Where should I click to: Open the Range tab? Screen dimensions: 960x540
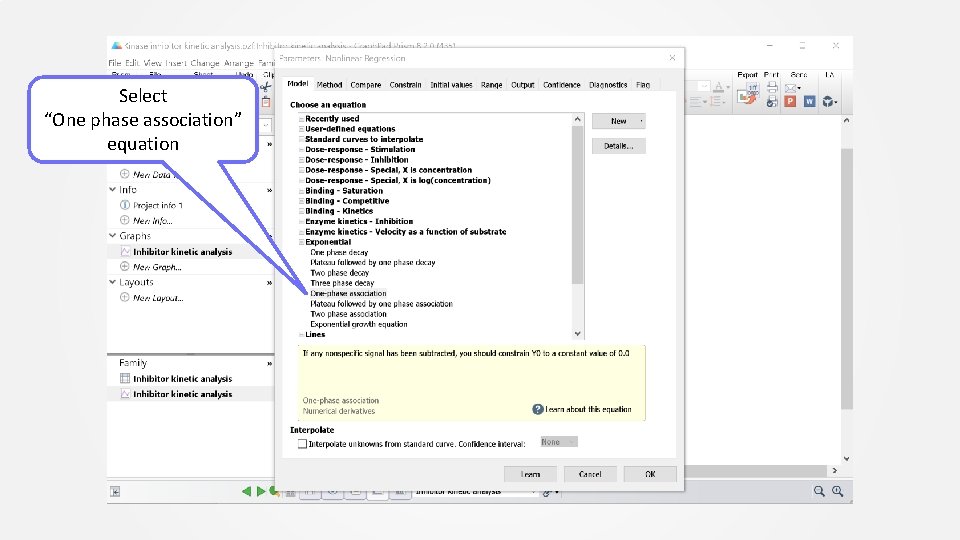492,85
